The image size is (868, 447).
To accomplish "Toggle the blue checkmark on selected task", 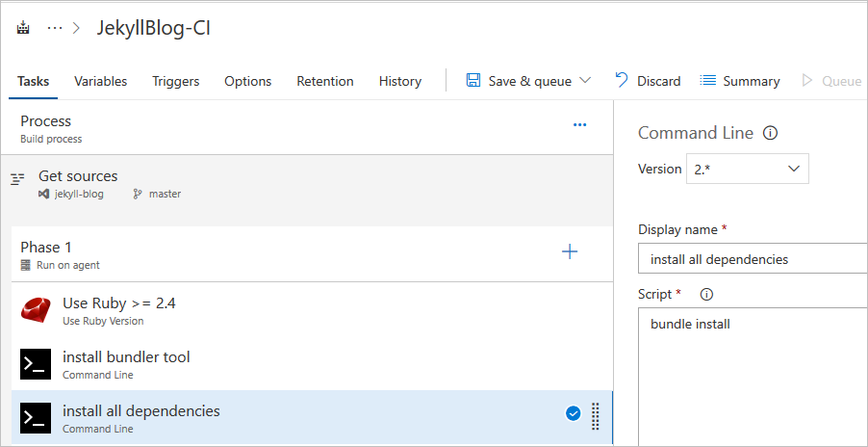I will tap(573, 413).
